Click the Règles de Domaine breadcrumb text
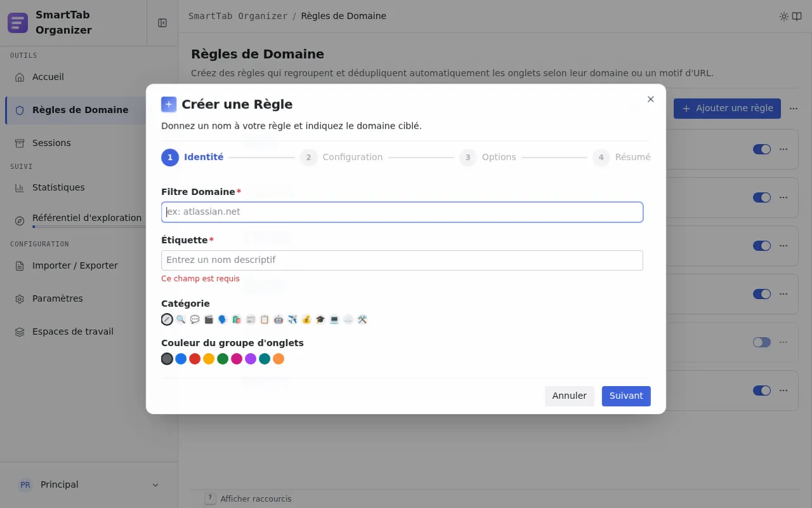This screenshot has width=812, height=508. point(344,16)
